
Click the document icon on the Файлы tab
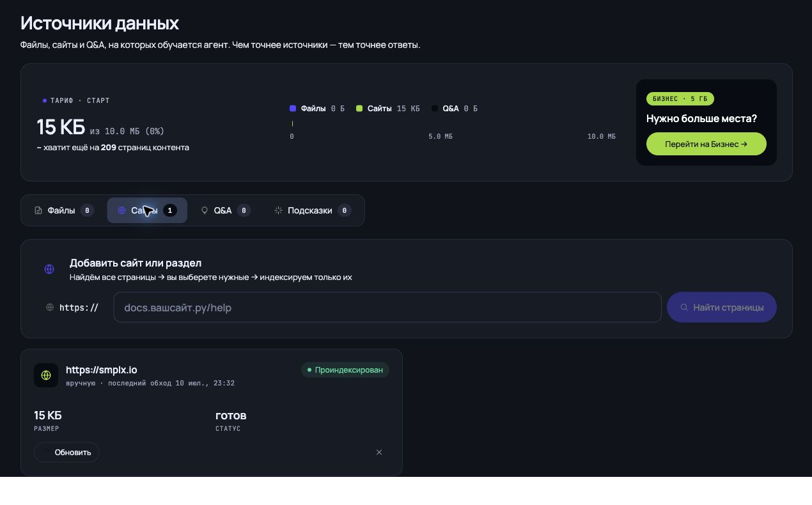(38, 210)
